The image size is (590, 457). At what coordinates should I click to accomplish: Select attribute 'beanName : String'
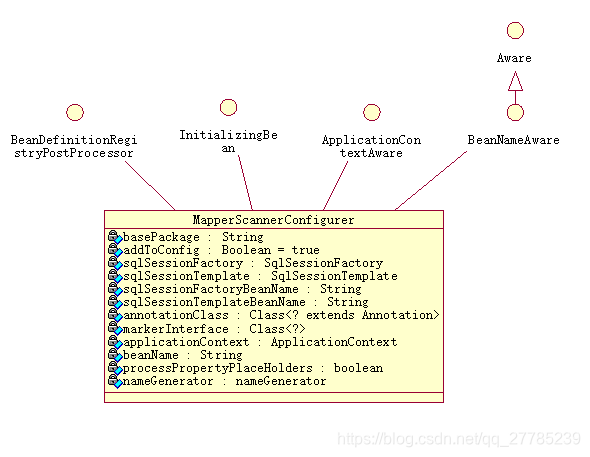pos(182,355)
